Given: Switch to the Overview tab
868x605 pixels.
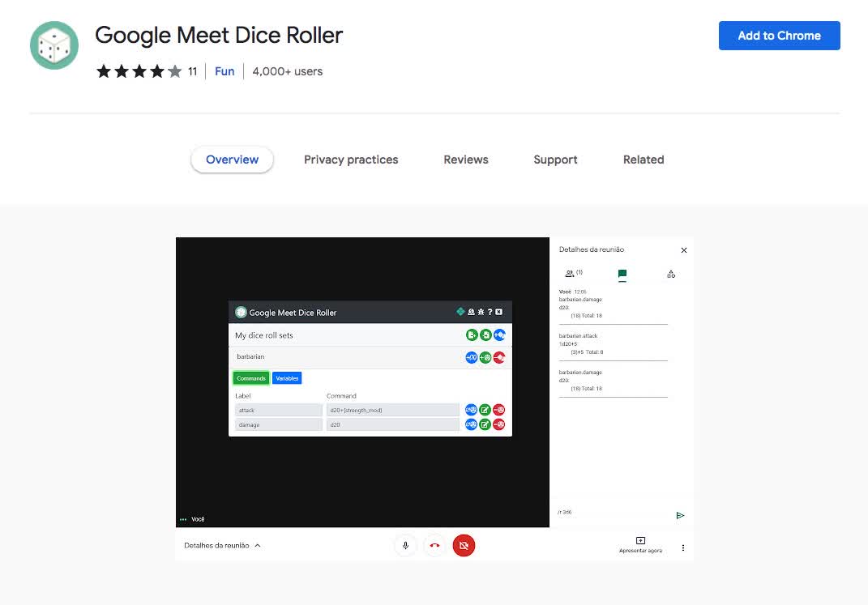Looking at the screenshot, I should (232, 160).
